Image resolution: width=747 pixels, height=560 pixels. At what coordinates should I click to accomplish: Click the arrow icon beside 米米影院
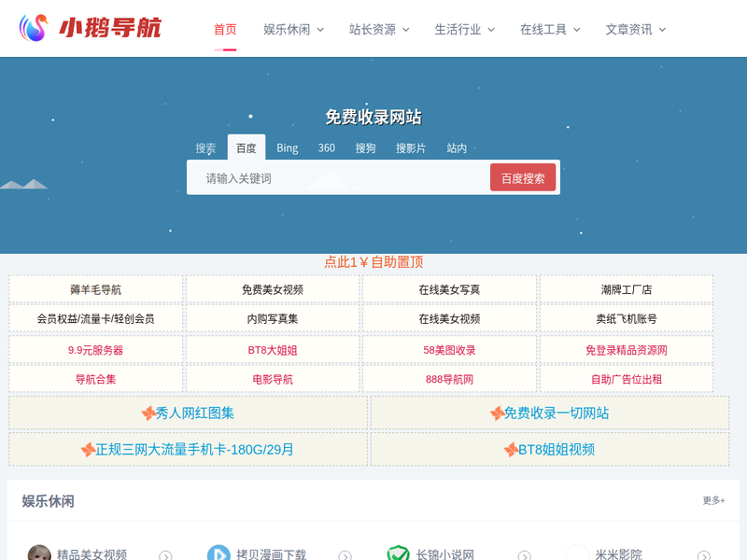(704, 555)
